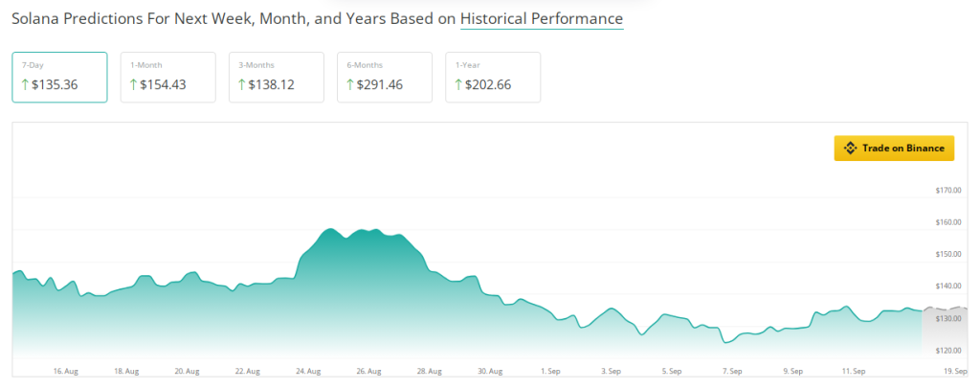Show the 6-Months prediction tab

click(x=384, y=77)
